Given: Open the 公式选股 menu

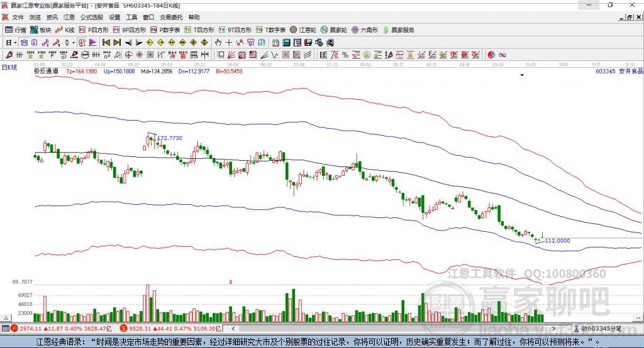Looking at the screenshot, I should click(92, 17).
